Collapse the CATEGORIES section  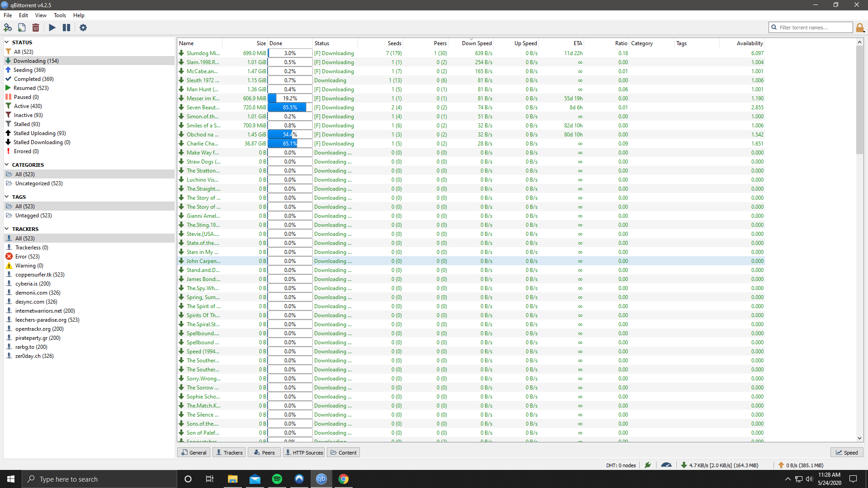(x=6, y=164)
